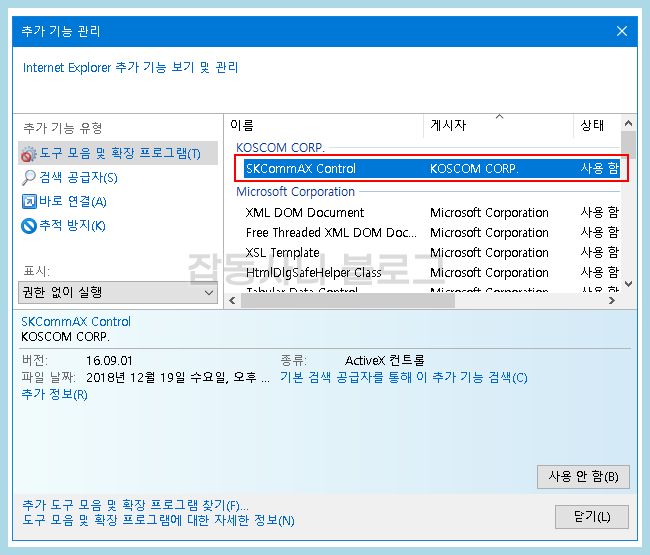Select 추적 방지(K) category

click(x=72, y=226)
